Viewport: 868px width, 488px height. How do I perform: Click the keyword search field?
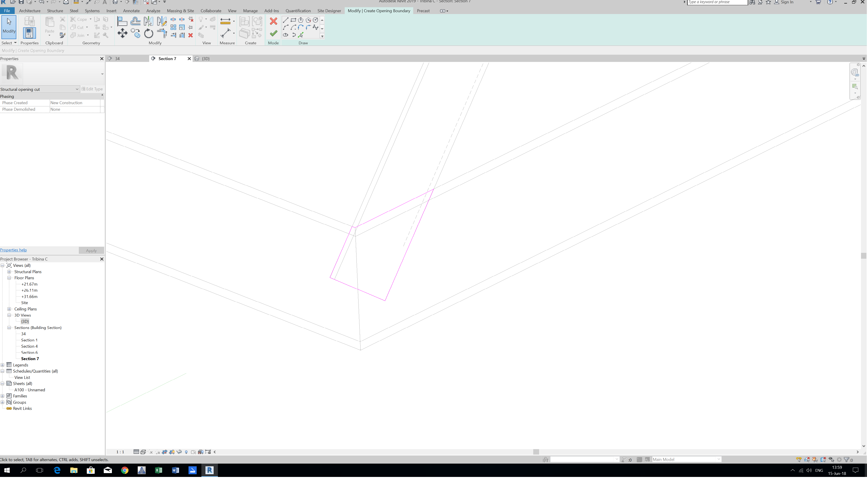tap(717, 2)
